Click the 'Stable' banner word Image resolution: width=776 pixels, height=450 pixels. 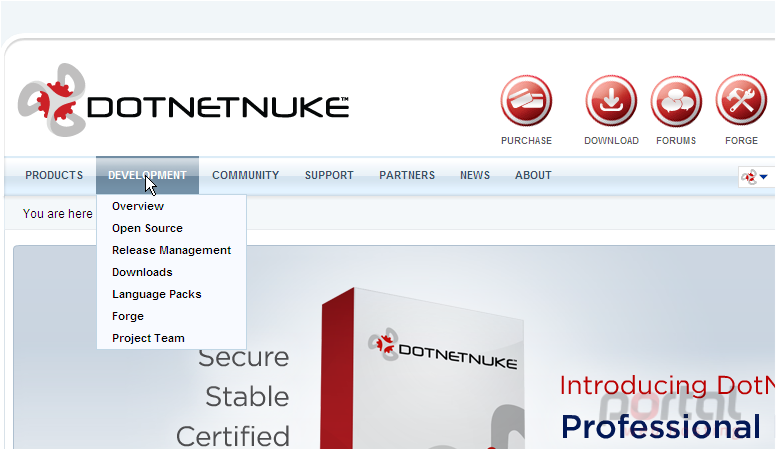[x=247, y=397]
